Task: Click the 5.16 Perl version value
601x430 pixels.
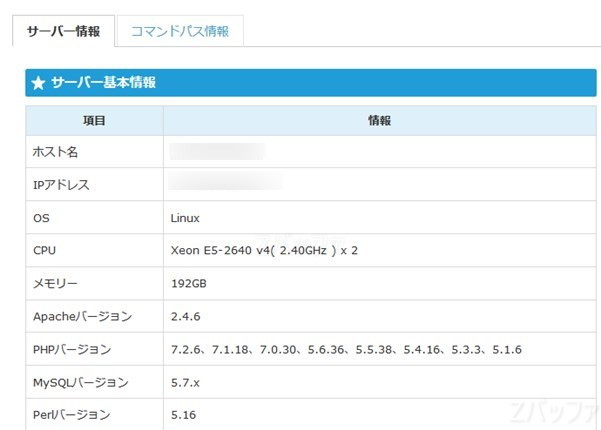Action: coord(183,415)
